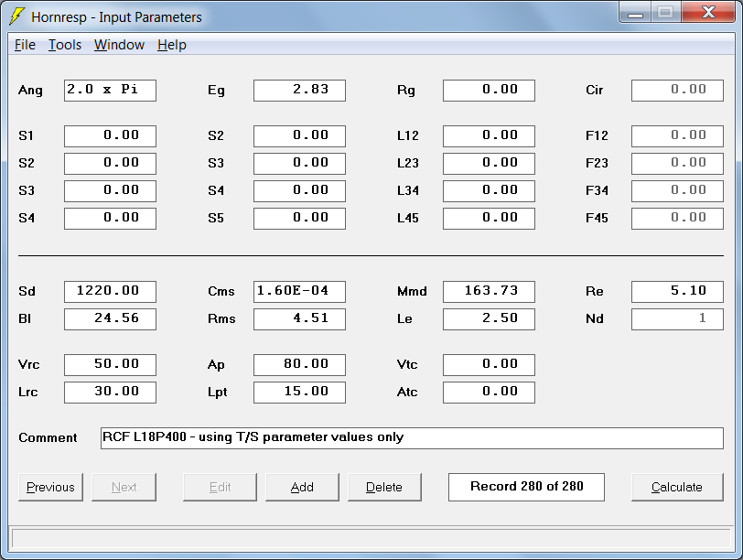This screenshot has height=560, width=743.
Task: Click the Atc input field
Action: [489, 393]
